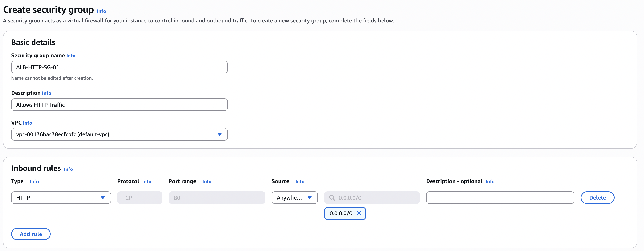Click the rule description optional field
This screenshot has height=251, width=644.
click(x=500, y=198)
